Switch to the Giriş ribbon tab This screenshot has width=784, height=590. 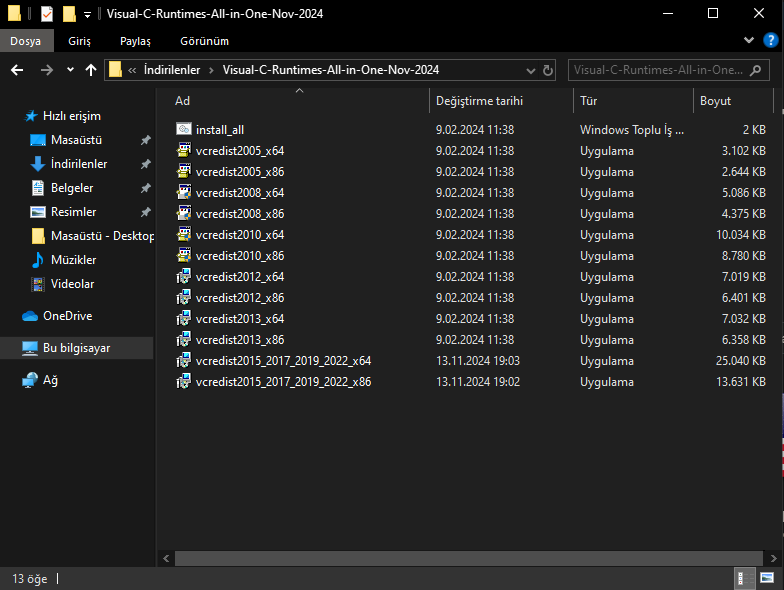80,41
